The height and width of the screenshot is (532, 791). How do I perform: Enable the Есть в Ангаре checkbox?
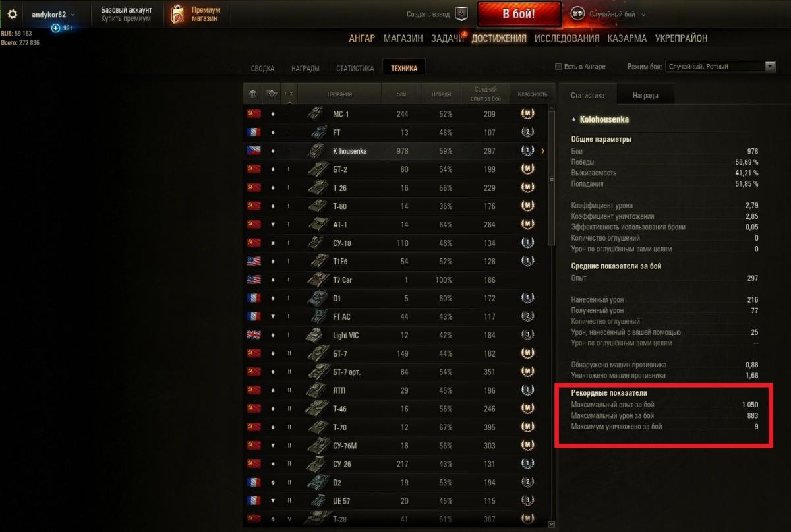click(558, 67)
